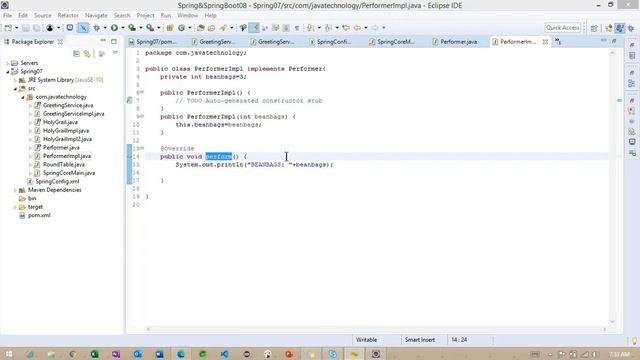
Task: Expand JRE System Library node
Action: coord(15,80)
